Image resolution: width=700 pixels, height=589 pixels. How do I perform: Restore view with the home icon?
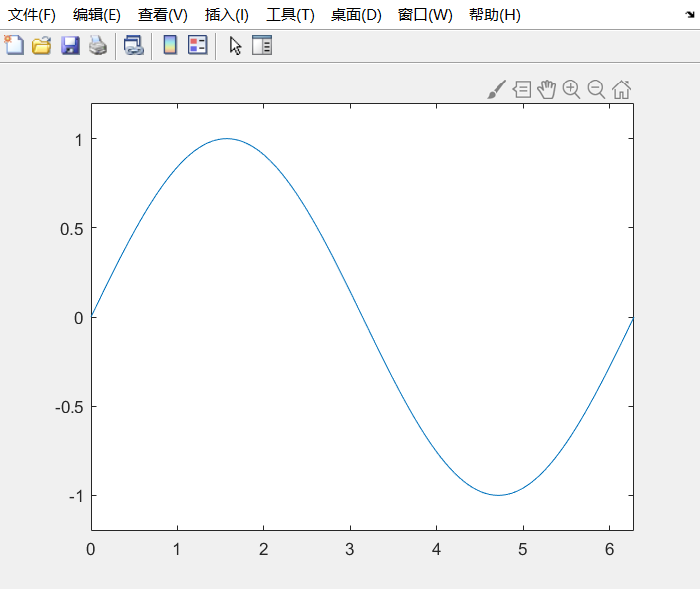click(x=621, y=90)
